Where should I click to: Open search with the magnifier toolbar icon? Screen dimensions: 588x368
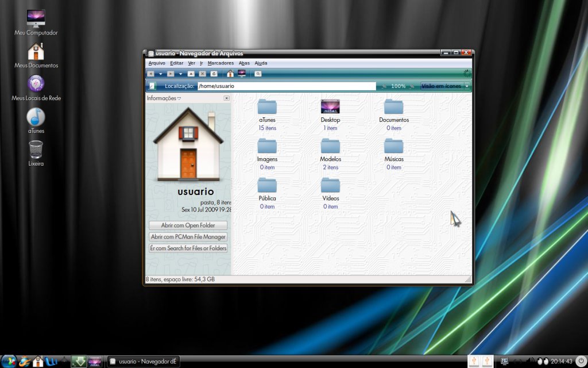point(258,74)
